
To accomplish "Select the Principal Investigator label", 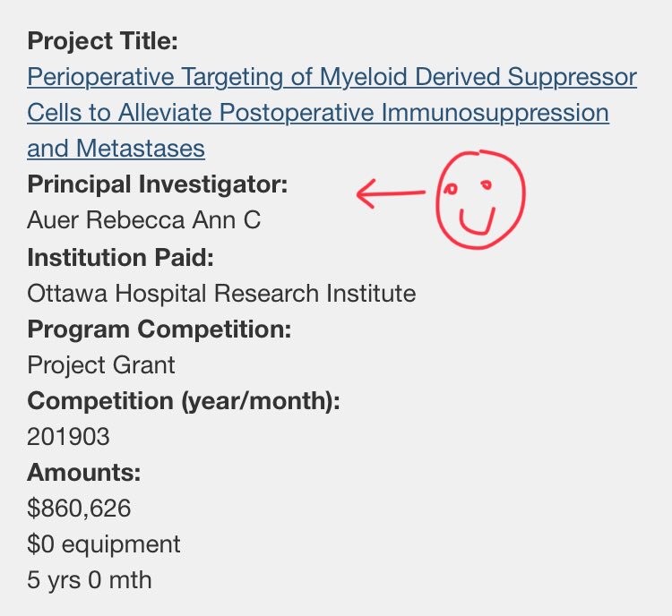I will pyautogui.click(x=158, y=184).
